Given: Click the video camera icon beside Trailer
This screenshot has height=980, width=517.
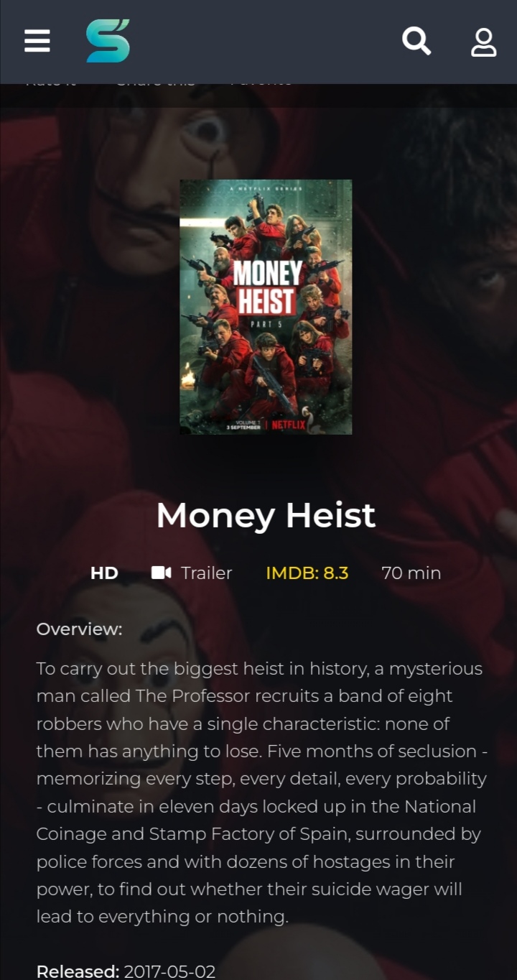Looking at the screenshot, I should 162,573.
